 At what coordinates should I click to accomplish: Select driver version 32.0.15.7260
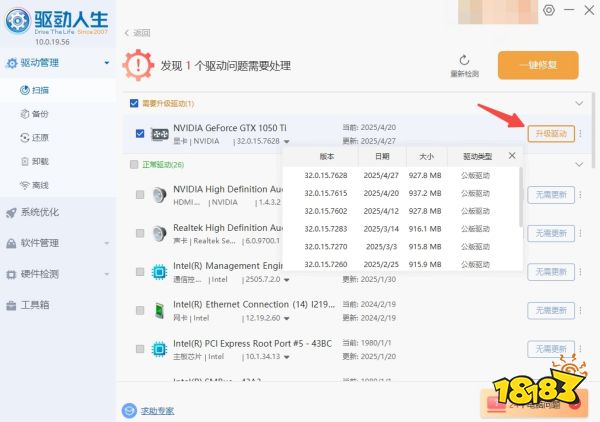[401, 264]
